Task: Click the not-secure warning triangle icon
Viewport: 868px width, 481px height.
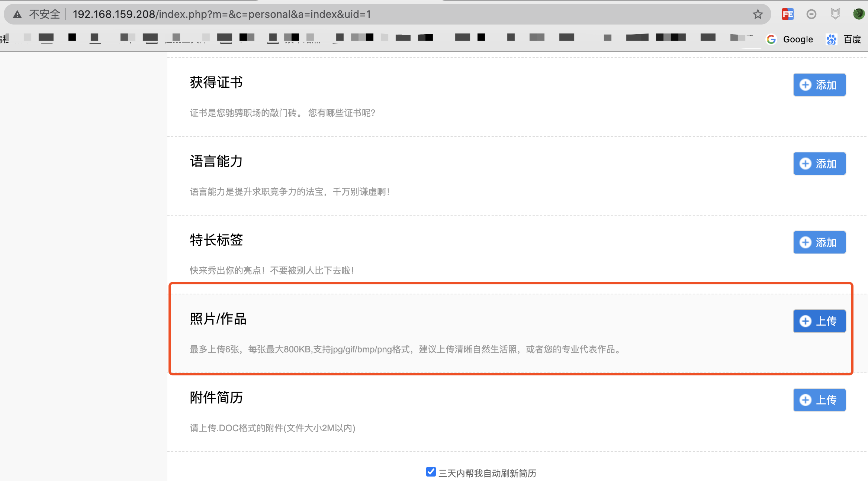Action: click(x=17, y=14)
